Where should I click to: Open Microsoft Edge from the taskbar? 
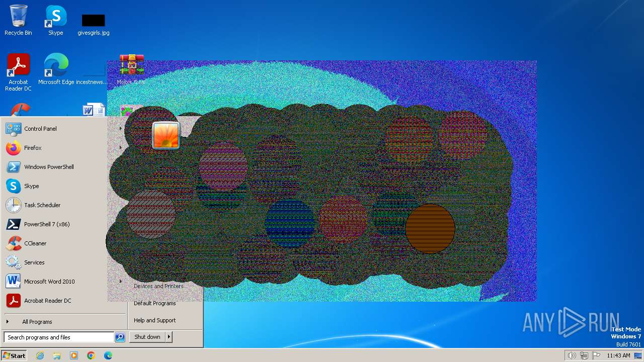tap(108, 355)
